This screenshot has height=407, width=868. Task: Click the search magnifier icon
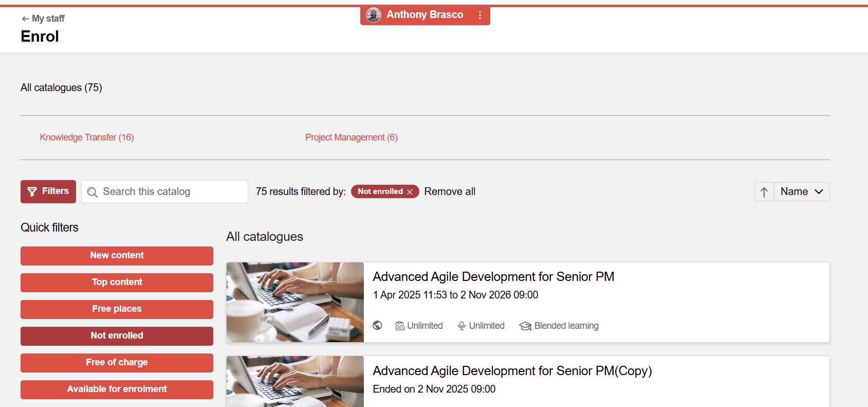coord(93,192)
